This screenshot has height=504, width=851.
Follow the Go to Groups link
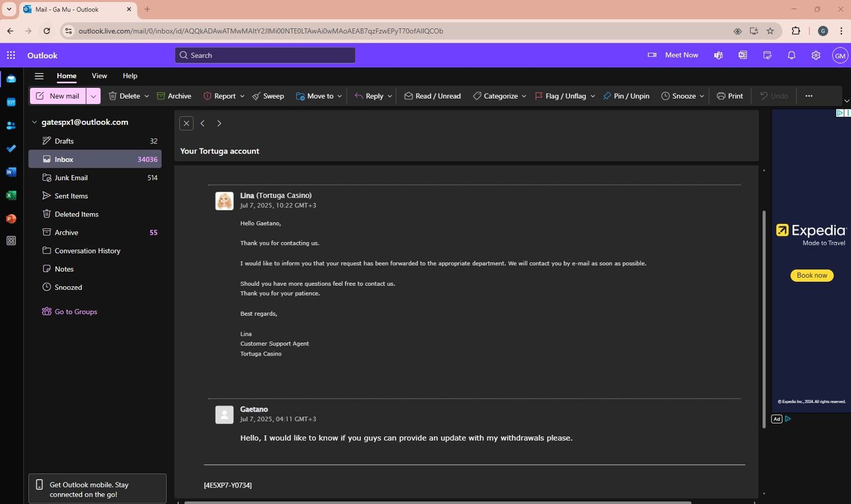tap(75, 311)
